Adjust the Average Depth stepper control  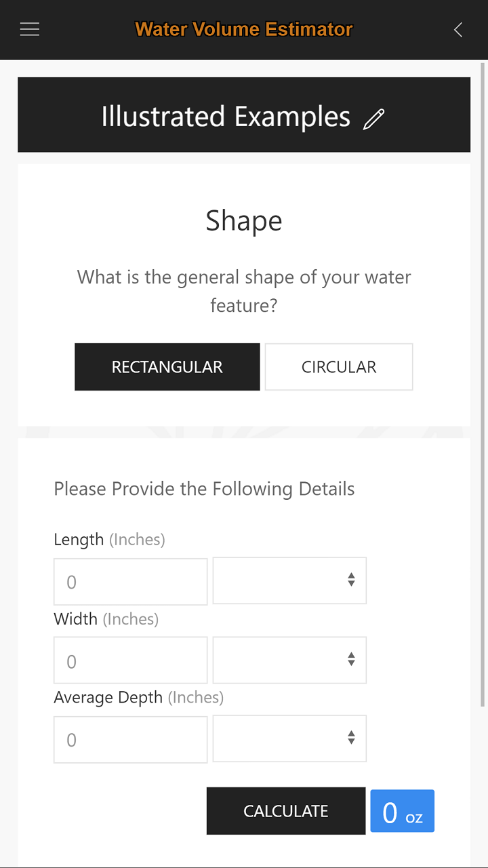pyautogui.click(x=351, y=738)
